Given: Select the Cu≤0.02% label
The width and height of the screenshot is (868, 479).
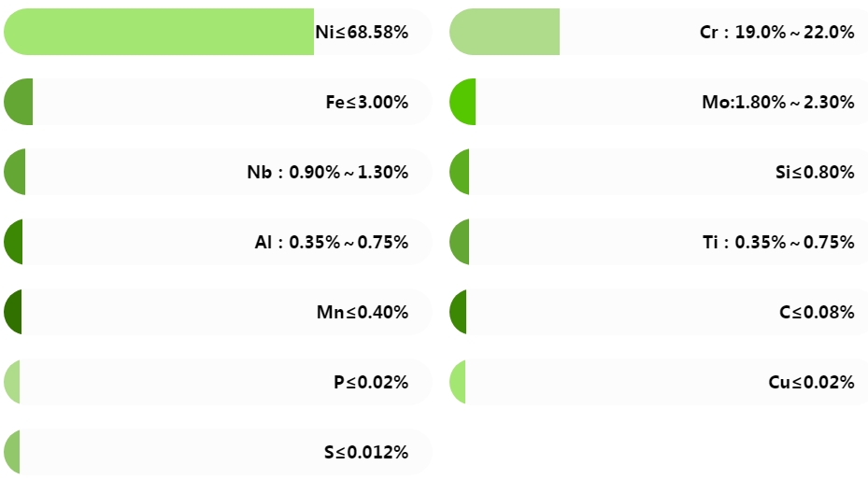Looking at the screenshot, I should coord(811,382).
